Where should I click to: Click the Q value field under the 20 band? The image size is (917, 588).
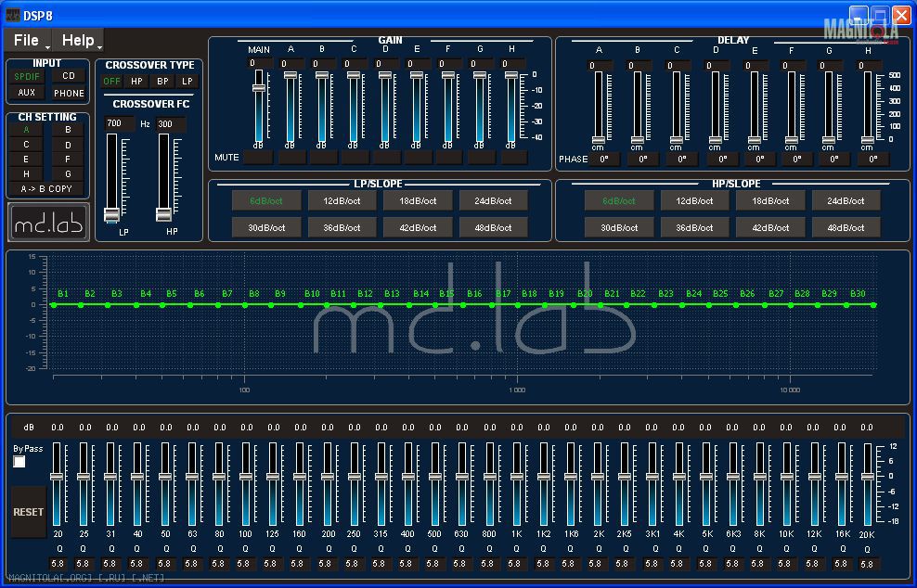[x=58, y=564]
